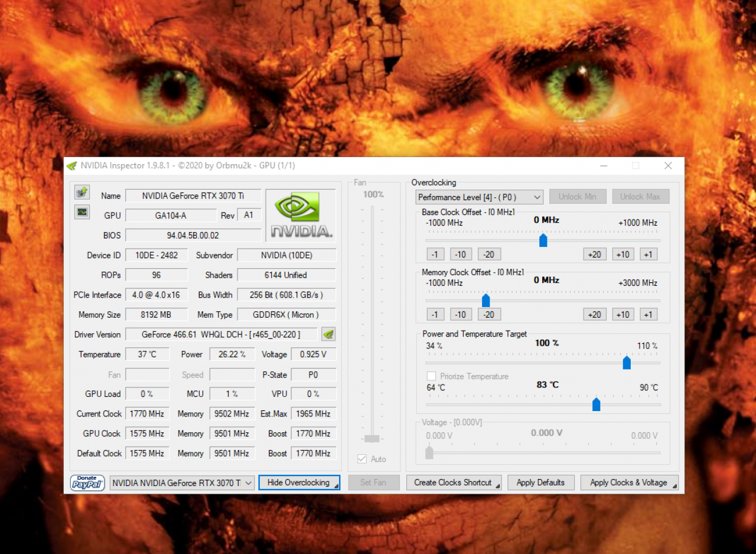The height and width of the screenshot is (554, 756).
Task: Click -10 under Memory Clock Offset
Action: coord(461,314)
